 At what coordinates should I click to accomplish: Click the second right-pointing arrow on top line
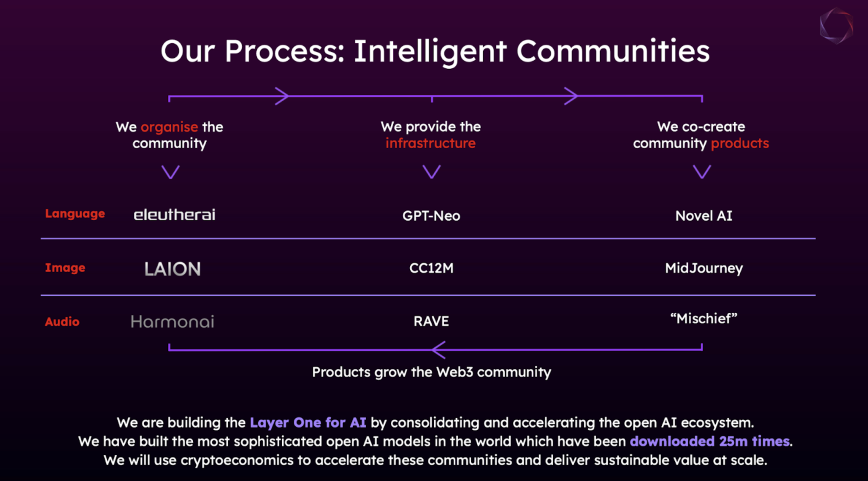click(571, 96)
